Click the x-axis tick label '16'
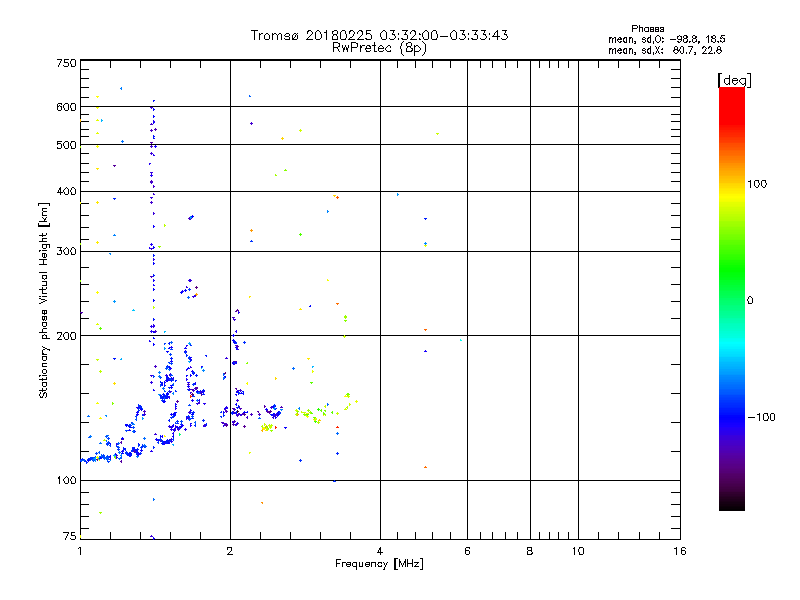 [680, 551]
